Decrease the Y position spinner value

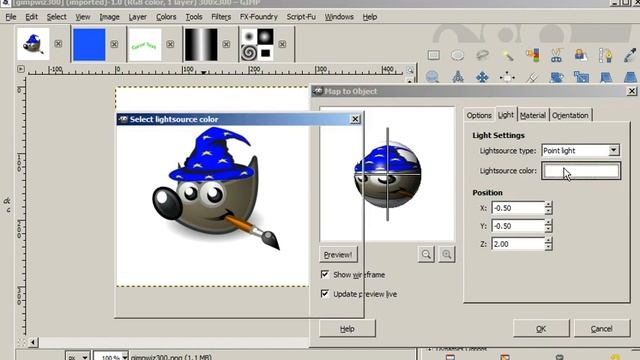click(x=549, y=229)
